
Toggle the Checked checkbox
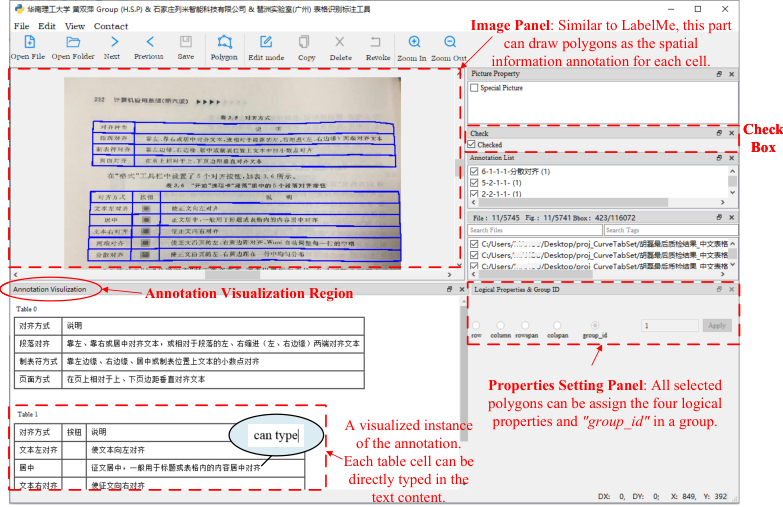(x=471, y=144)
